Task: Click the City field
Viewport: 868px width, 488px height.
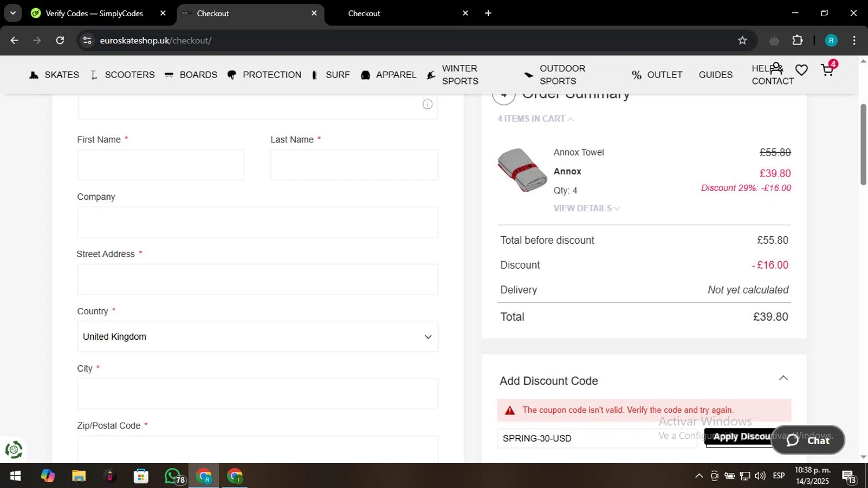Action: point(258,394)
